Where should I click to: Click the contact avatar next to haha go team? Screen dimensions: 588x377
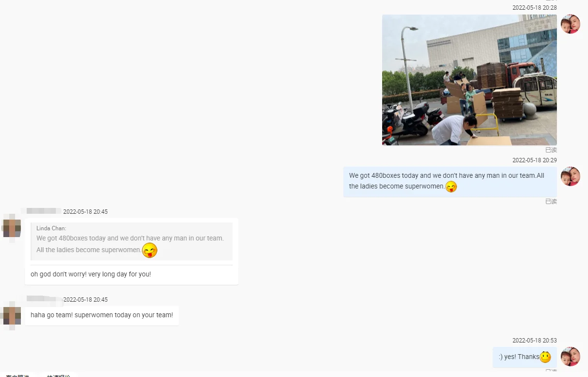click(x=12, y=316)
